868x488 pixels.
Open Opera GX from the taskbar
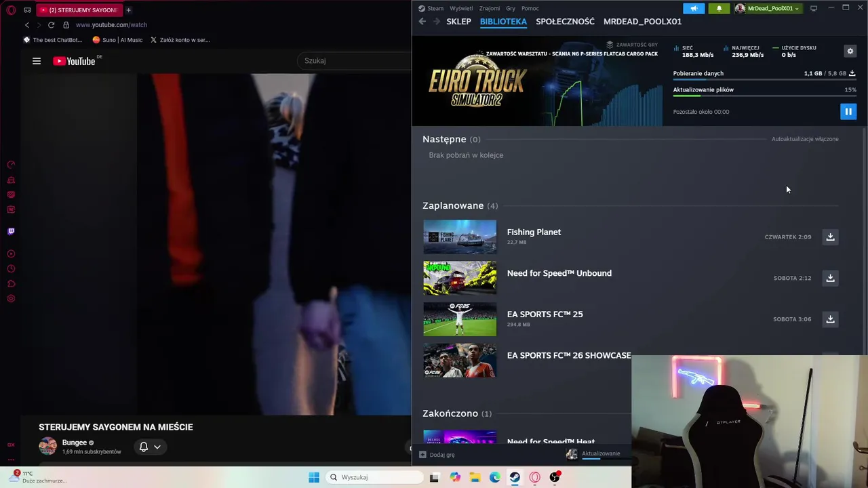coord(535,478)
